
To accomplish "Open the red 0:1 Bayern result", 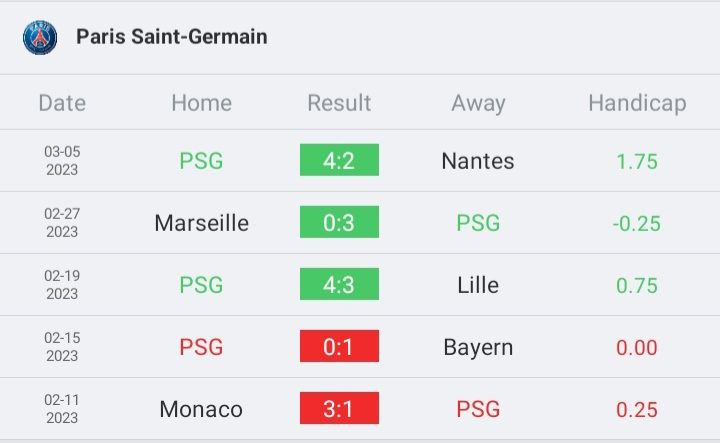I will tap(339, 346).
